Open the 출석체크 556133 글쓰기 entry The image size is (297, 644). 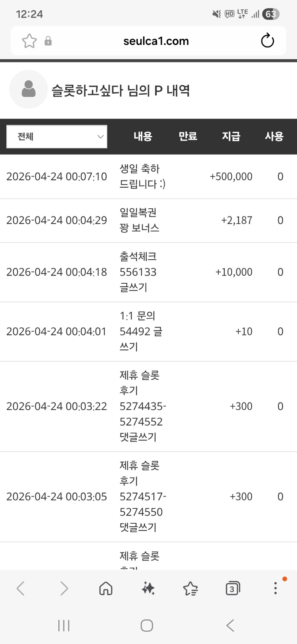pos(138,272)
